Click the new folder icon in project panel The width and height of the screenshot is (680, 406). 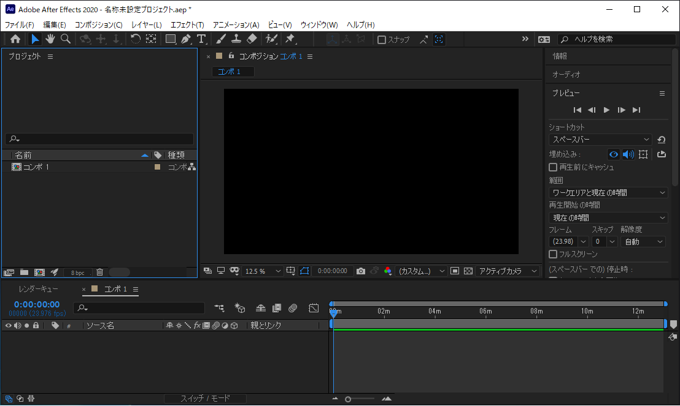coord(24,272)
